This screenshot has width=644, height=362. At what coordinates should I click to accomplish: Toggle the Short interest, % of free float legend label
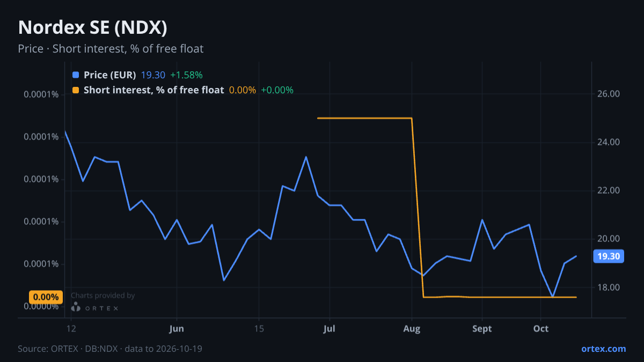pos(153,90)
